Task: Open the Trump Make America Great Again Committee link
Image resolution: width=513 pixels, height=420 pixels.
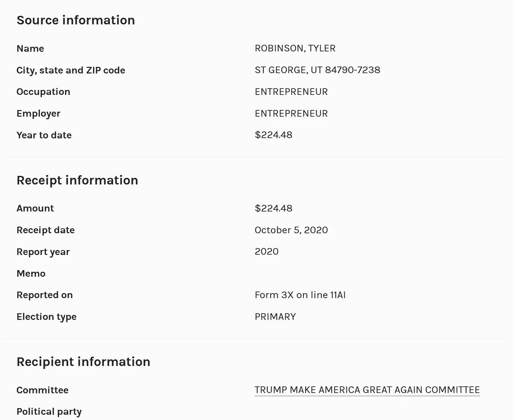Action: click(367, 390)
